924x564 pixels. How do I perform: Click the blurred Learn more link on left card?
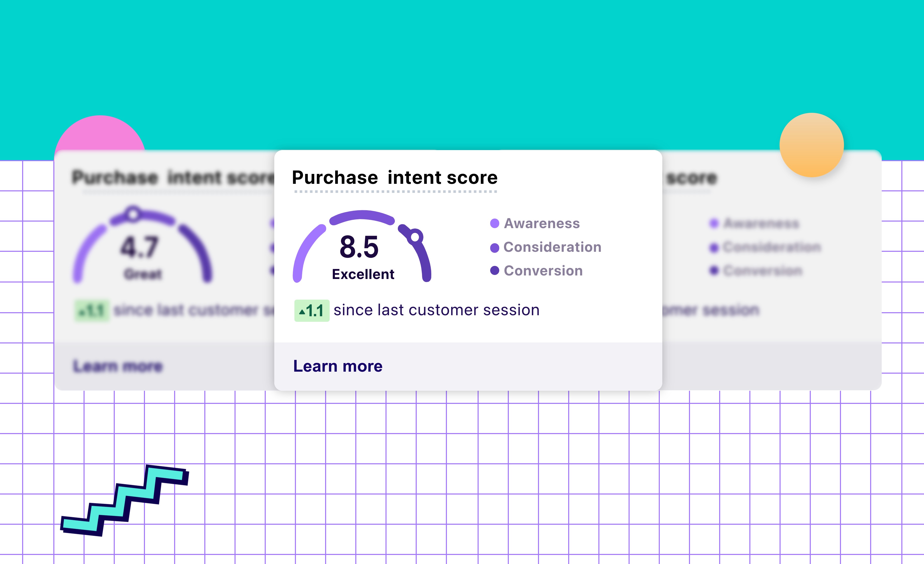point(117,366)
